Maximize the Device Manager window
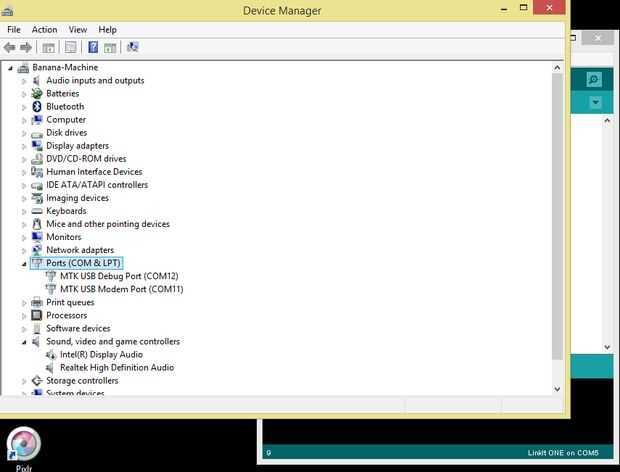The image size is (620, 472). point(524,8)
